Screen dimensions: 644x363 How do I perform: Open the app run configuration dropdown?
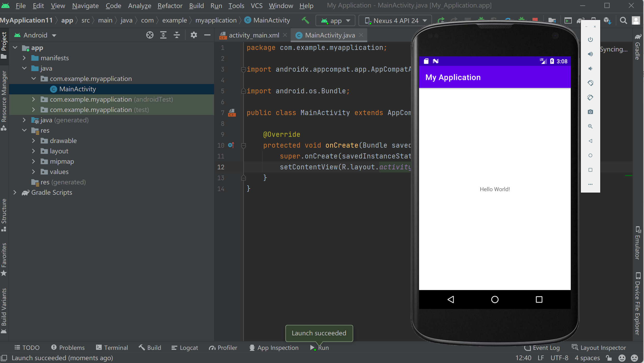(335, 20)
